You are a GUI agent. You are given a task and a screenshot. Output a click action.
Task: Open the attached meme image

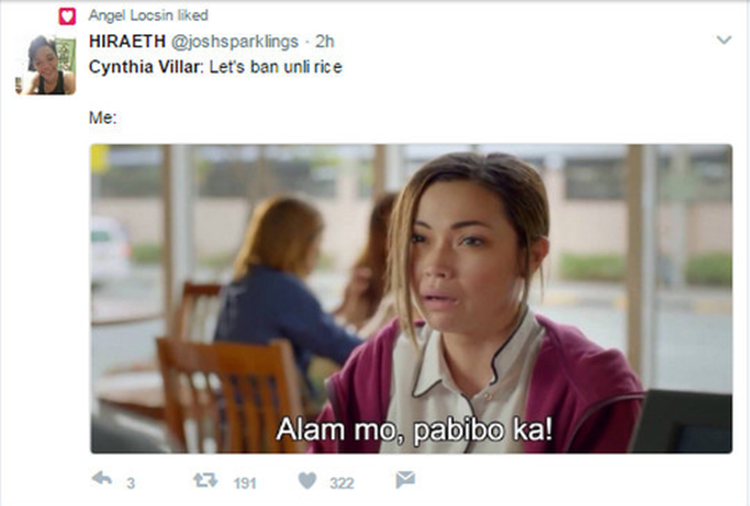click(411, 298)
